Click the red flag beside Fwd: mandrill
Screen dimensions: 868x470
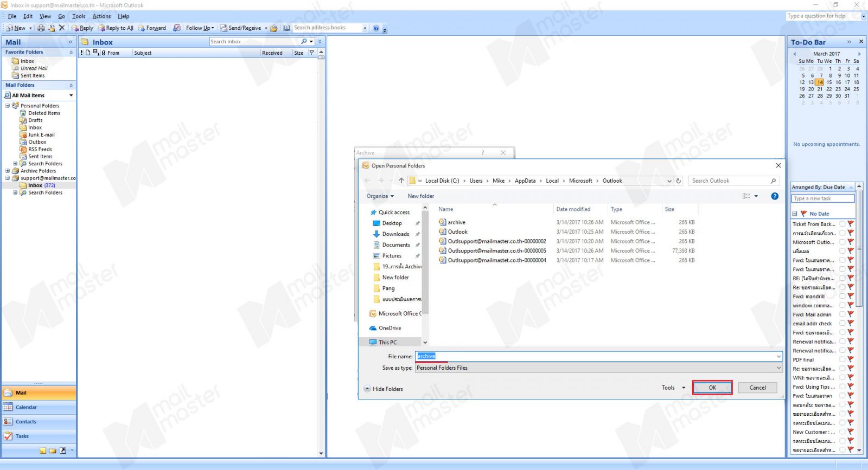coord(851,296)
